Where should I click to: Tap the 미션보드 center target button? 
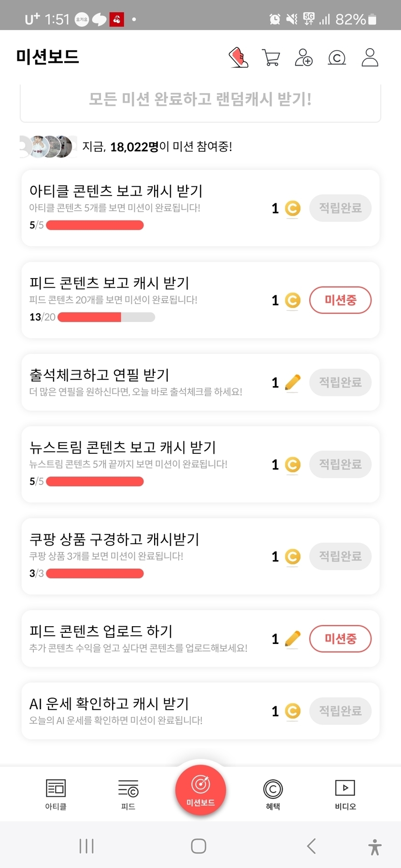click(200, 790)
